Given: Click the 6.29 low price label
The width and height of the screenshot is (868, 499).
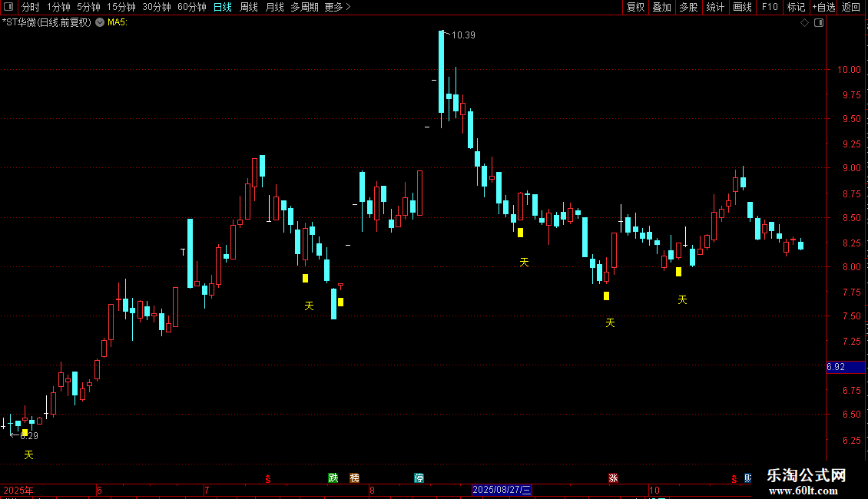Looking at the screenshot, I should (x=28, y=436).
